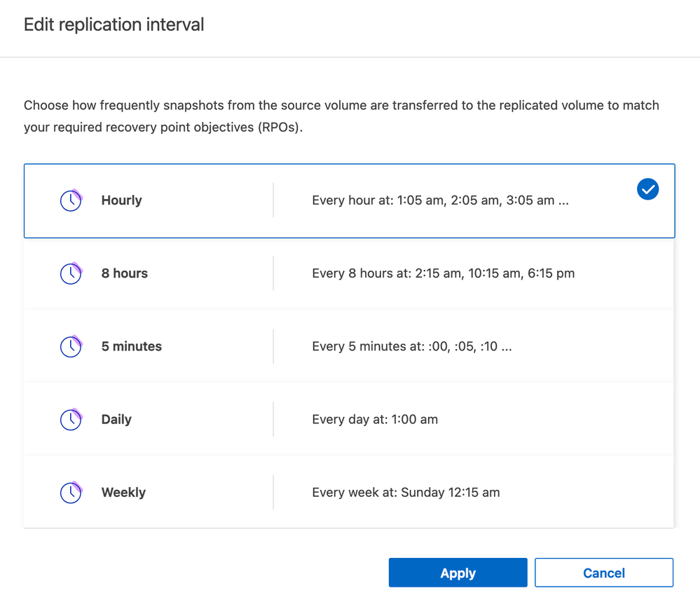Image resolution: width=700 pixels, height=600 pixels.
Task: Click the blue checkmark on Hourly row
Action: point(647,189)
